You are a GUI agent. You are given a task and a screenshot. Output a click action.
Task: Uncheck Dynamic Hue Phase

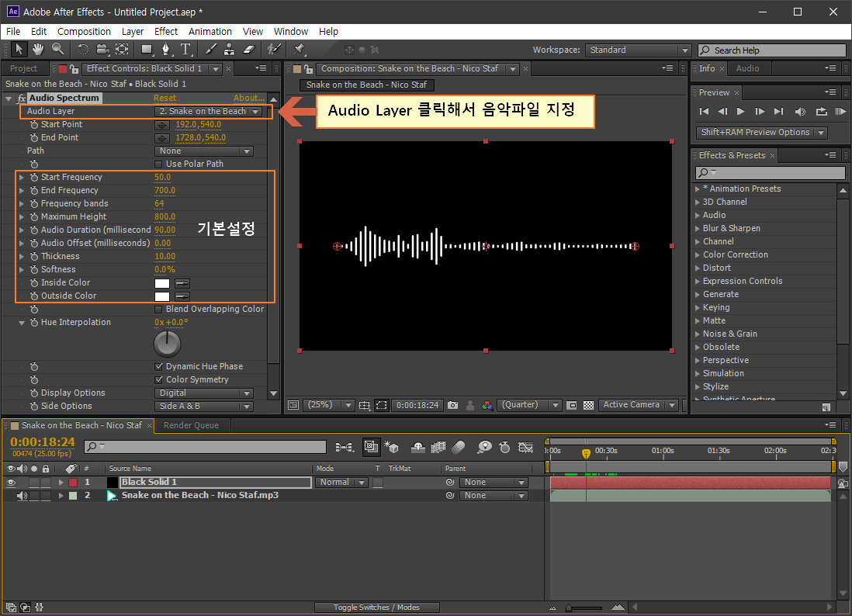pyautogui.click(x=158, y=367)
